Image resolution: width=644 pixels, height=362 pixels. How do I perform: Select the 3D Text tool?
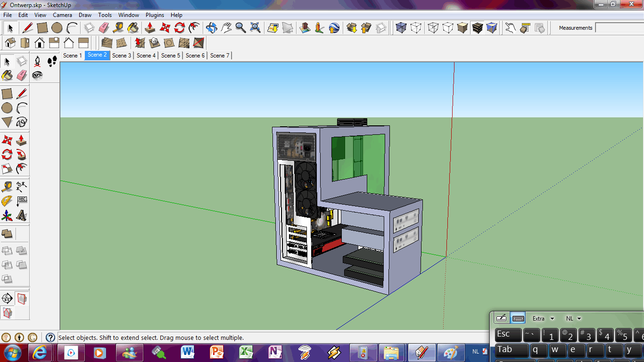pyautogui.click(x=22, y=215)
